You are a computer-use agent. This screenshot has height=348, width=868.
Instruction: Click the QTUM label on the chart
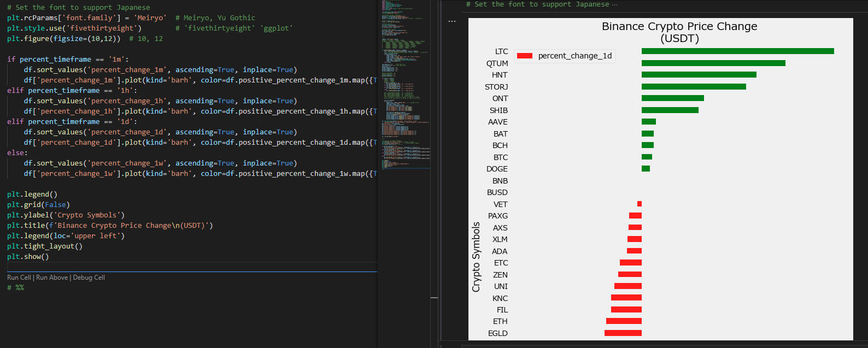point(497,63)
